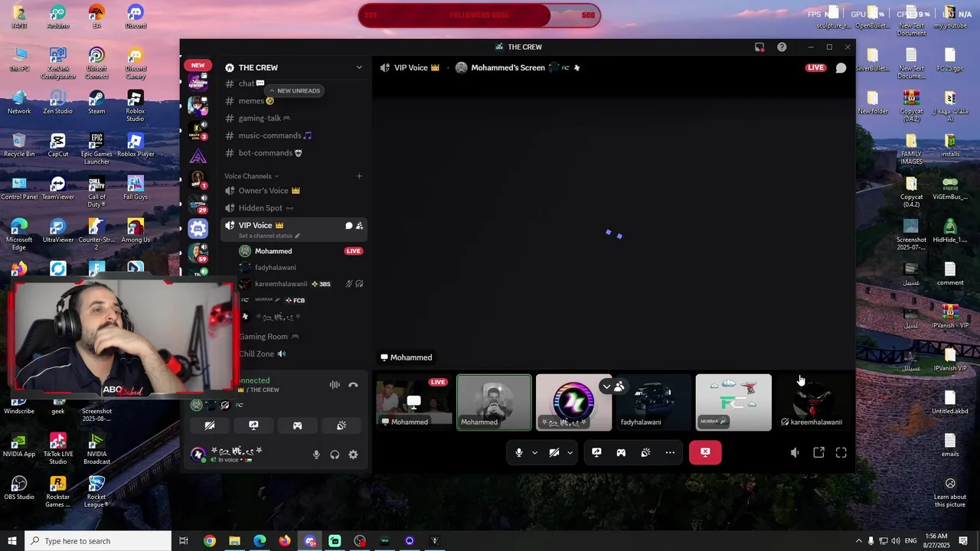This screenshot has height=551, width=980.
Task: Select Mohammed's avatar tile with green border
Action: (x=494, y=402)
